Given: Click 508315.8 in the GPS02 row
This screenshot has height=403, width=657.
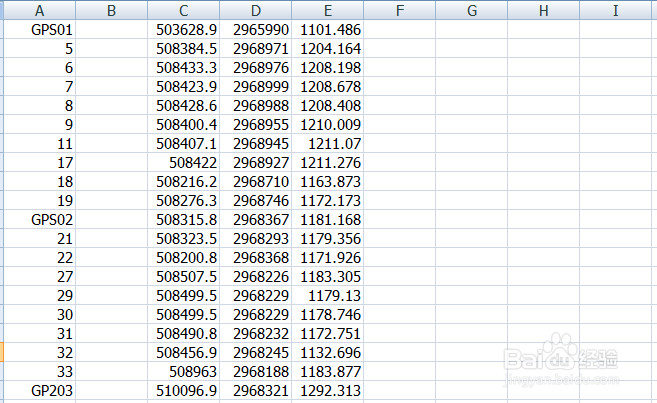Looking at the screenshot, I should [x=184, y=219].
